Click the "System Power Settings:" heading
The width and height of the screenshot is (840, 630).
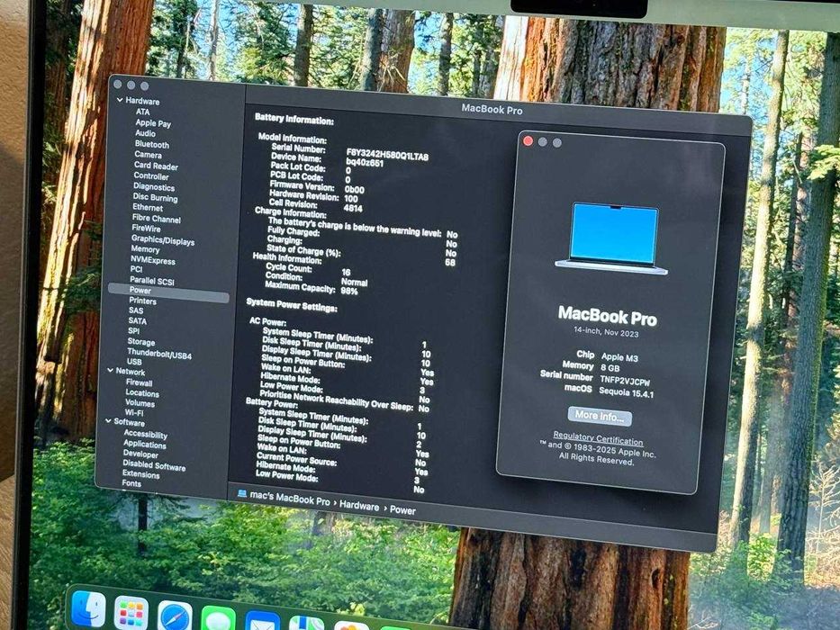[x=292, y=305]
